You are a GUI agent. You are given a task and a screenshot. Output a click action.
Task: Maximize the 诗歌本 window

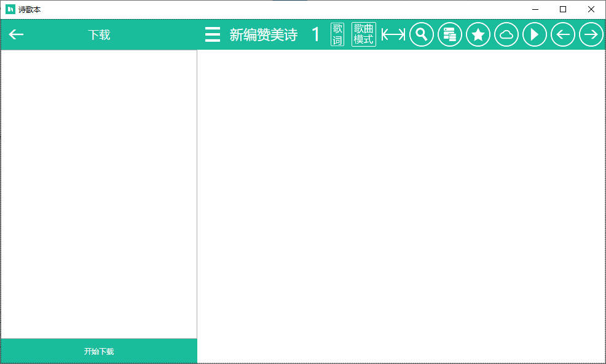coord(563,9)
